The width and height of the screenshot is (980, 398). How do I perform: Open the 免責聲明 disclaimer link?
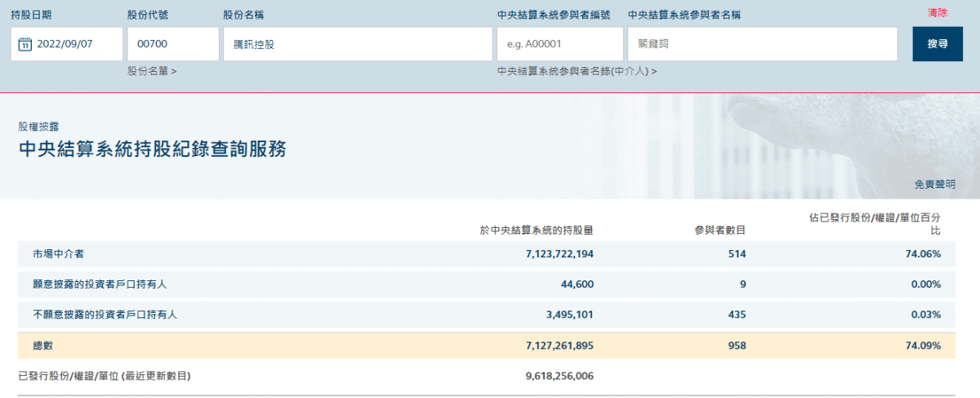[934, 185]
